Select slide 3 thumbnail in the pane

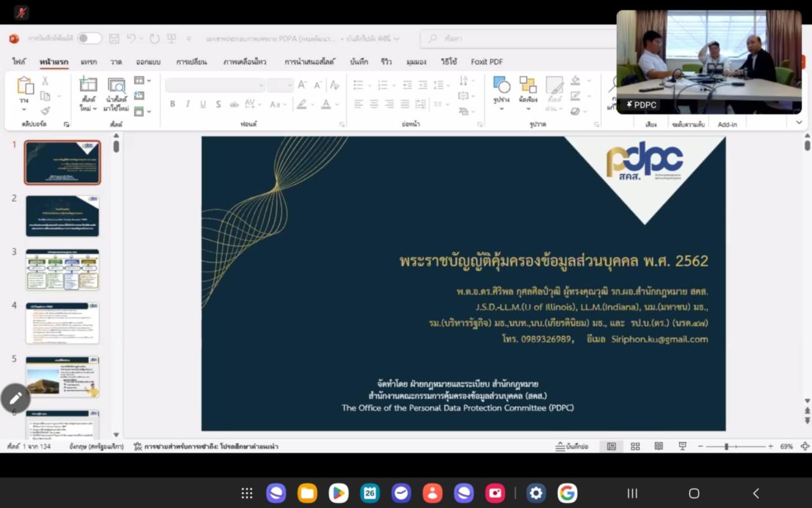click(x=62, y=269)
